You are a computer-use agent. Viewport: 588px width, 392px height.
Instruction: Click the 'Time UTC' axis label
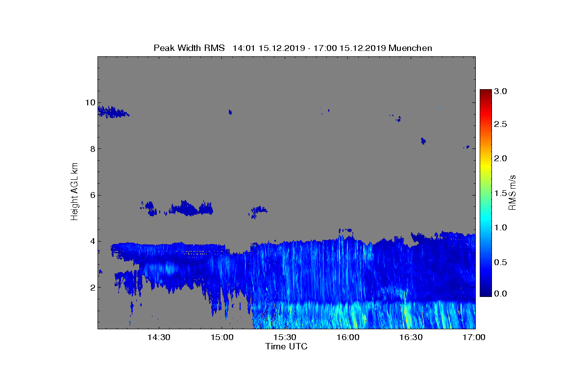[x=286, y=346]
